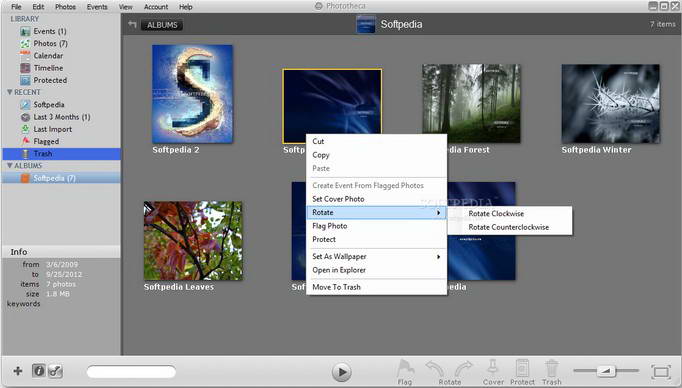Screen dimensions: 682x388
Task: Select Rotate Counterclockwise
Action: (510, 227)
